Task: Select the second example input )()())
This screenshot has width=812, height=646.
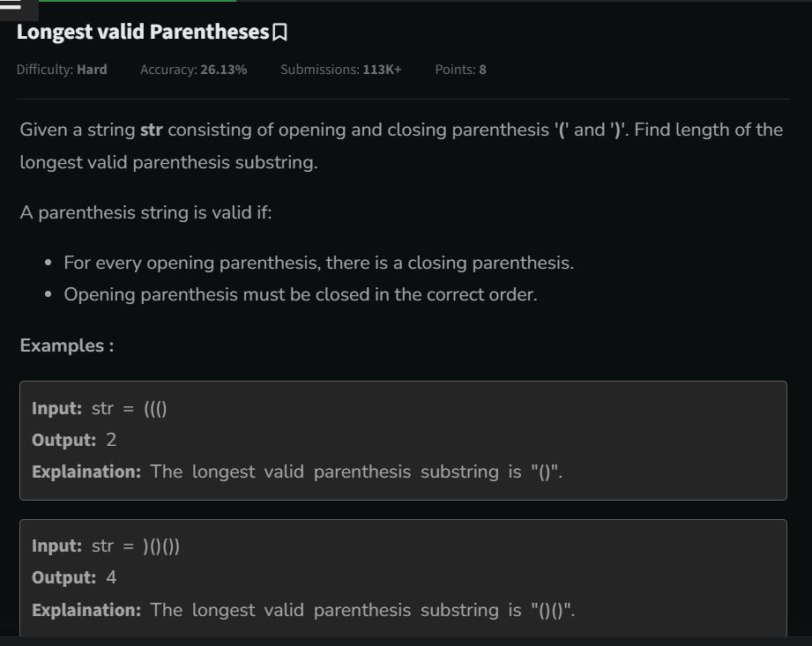Action: click(161, 546)
